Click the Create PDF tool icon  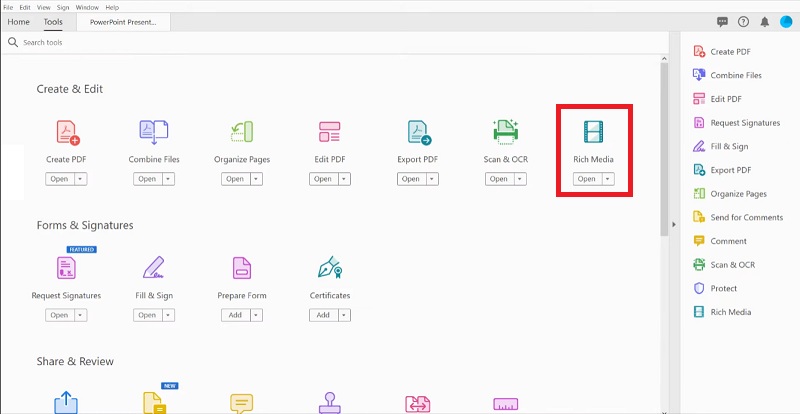(x=67, y=133)
